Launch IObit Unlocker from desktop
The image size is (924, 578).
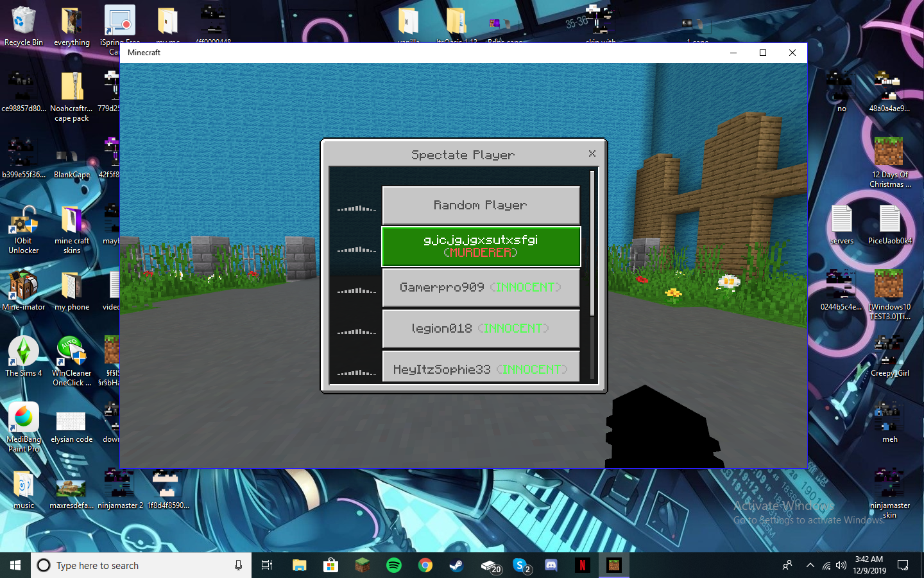[x=23, y=229]
